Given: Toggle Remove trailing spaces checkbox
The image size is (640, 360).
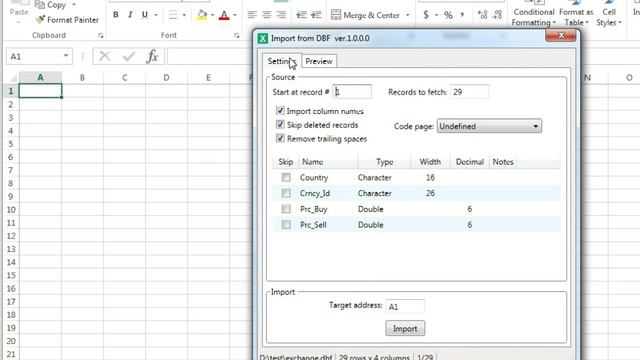Looking at the screenshot, I should 280,138.
